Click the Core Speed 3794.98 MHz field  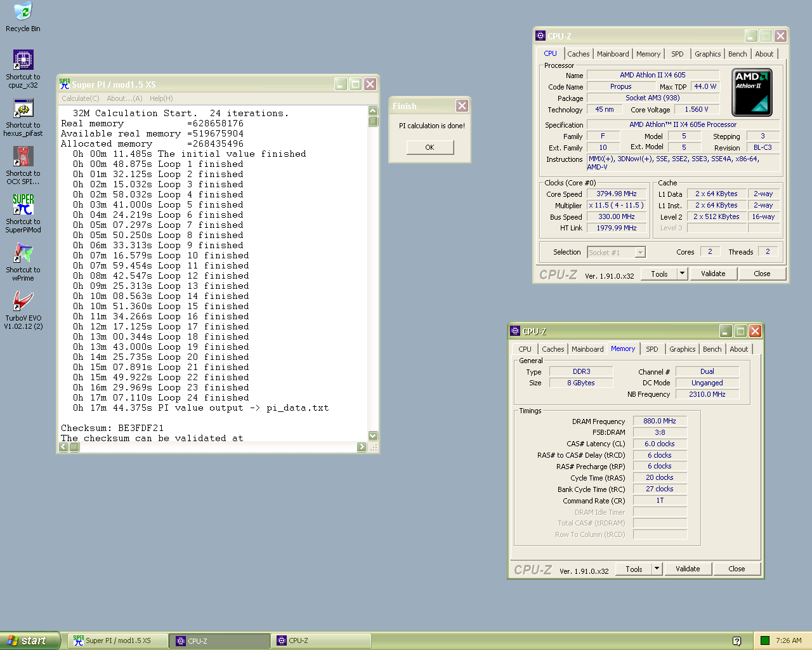pyautogui.click(x=617, y=194)
